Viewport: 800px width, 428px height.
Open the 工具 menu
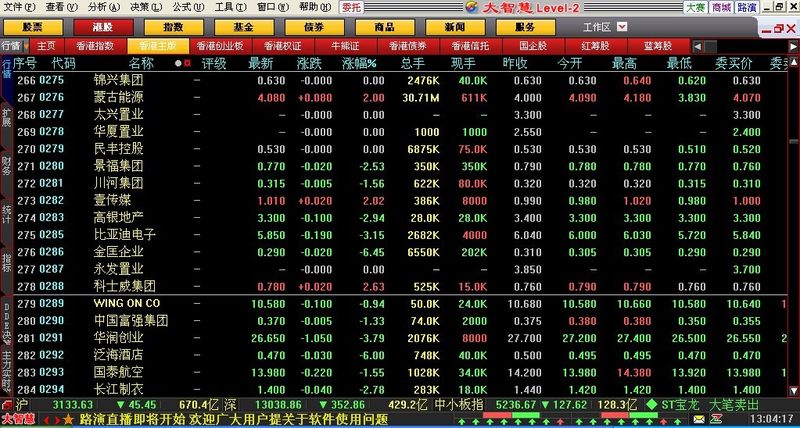[x=231, y=7]
